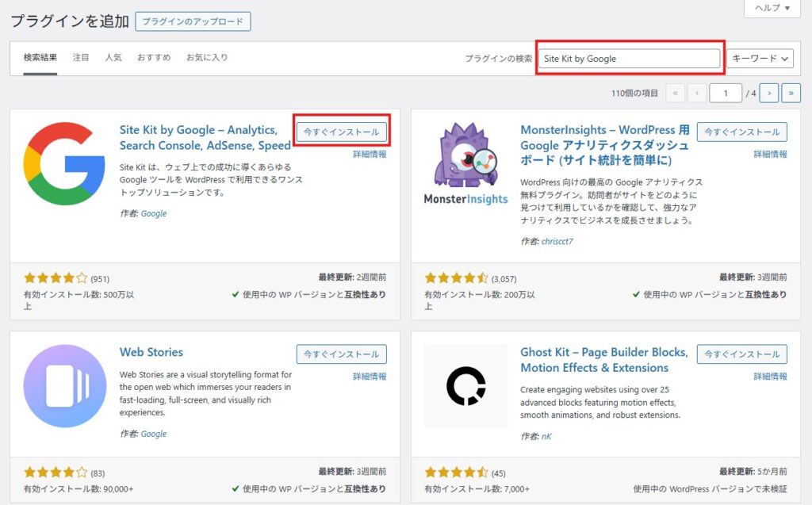Open the ヘルプ help dropdown
This screenshot has height=505, width=812.
coord(772,8)
